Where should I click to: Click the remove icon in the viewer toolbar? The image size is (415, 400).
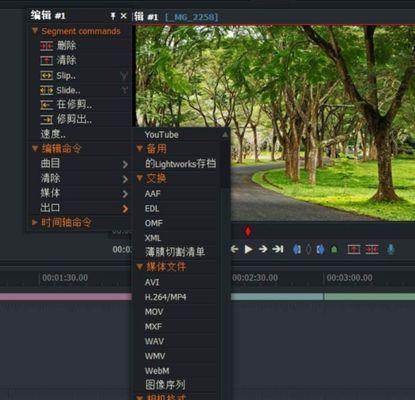coord(354,249)
